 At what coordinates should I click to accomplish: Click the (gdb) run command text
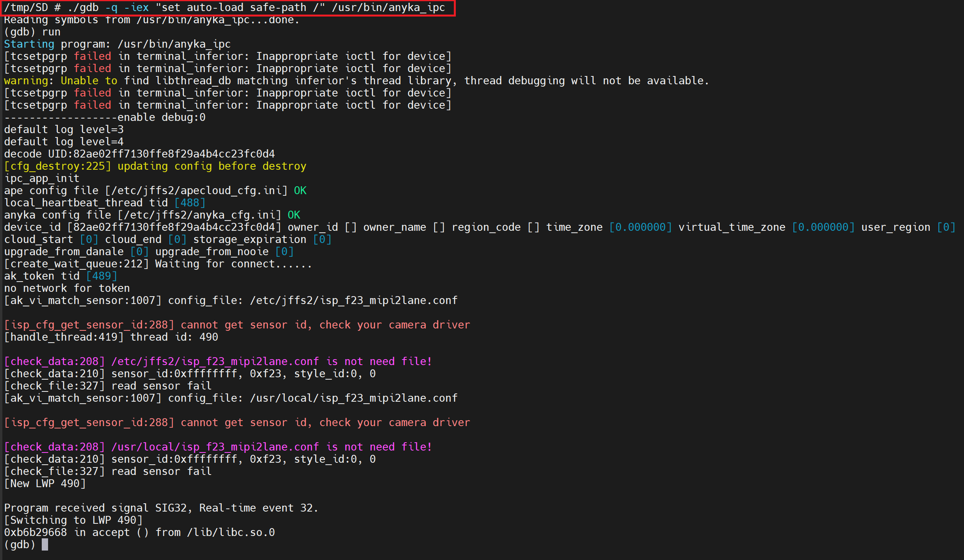tap(33, 32)
